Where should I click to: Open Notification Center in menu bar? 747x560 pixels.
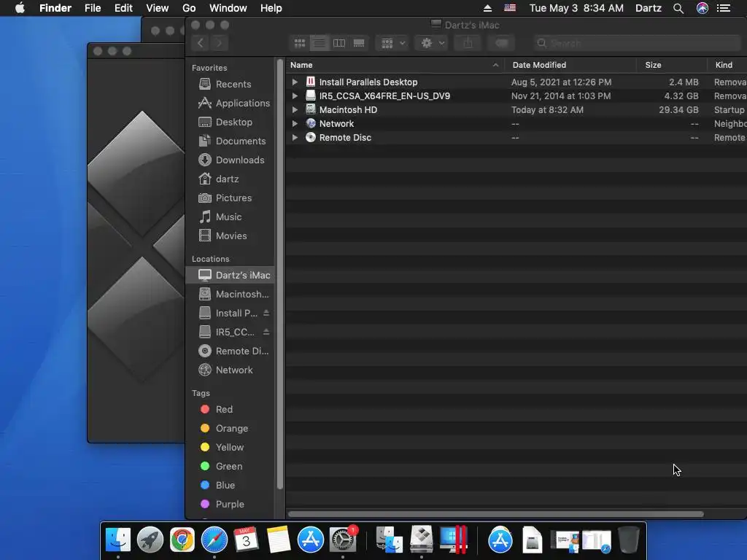pyautogui.click(x=724, y=8)
